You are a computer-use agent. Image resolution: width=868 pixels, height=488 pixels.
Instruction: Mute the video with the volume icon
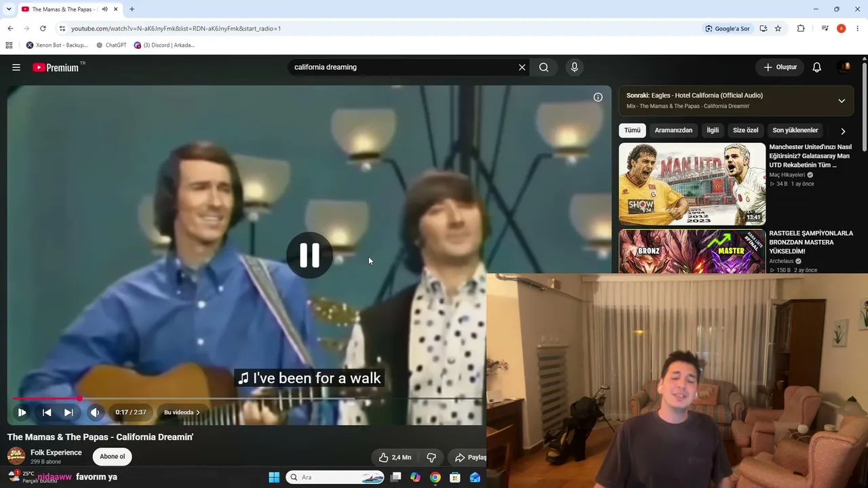click(x=95, y=412)
